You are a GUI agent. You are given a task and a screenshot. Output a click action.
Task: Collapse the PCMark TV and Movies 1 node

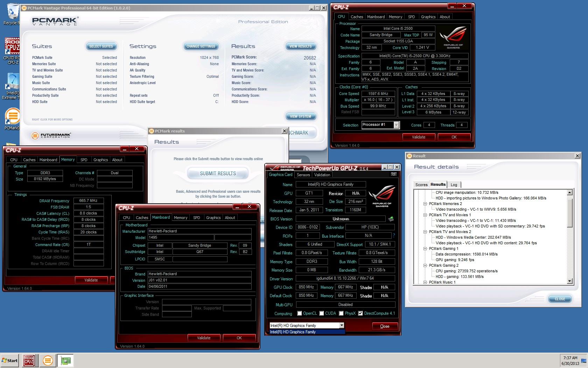[425, 215]
